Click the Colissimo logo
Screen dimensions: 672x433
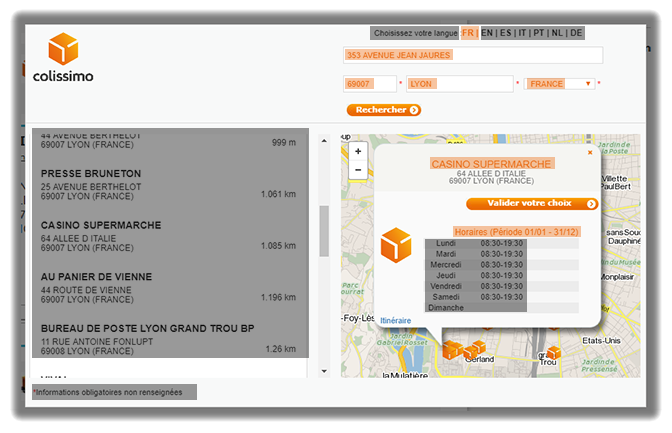click(63, 58)
